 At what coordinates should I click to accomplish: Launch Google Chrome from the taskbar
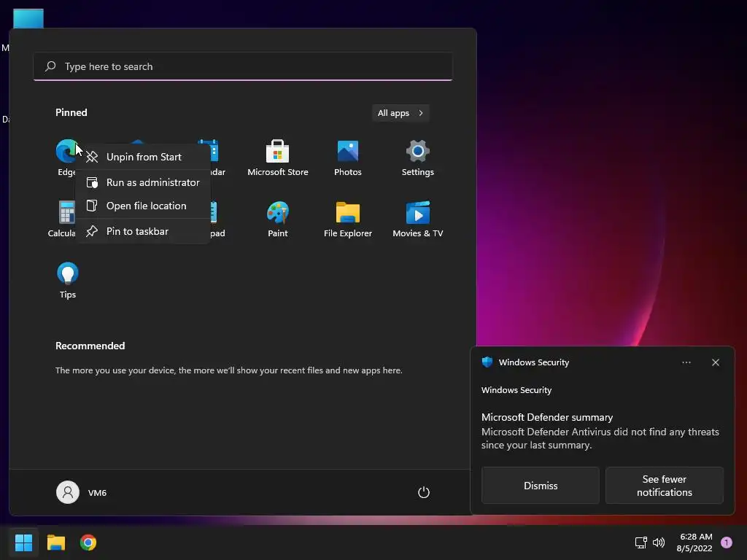(88, 542)
